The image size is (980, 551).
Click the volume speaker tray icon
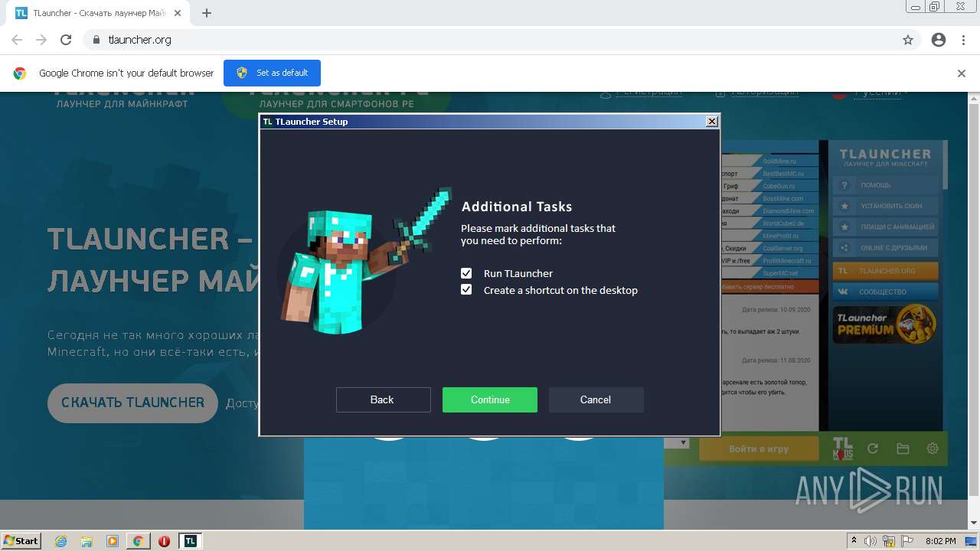point(871,541)
